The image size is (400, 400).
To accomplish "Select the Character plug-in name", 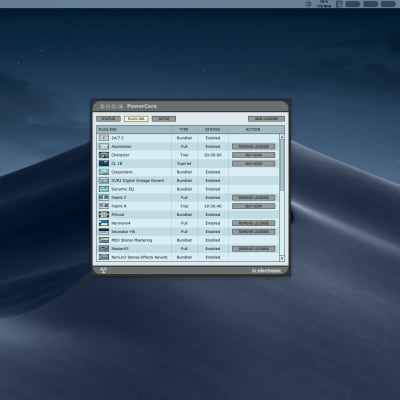I will point(120,155).
